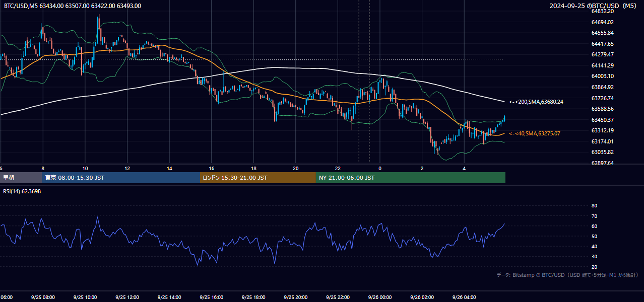Click the RSI scale value 30
This screenshot has height=302, width=644.
point(594,257)
